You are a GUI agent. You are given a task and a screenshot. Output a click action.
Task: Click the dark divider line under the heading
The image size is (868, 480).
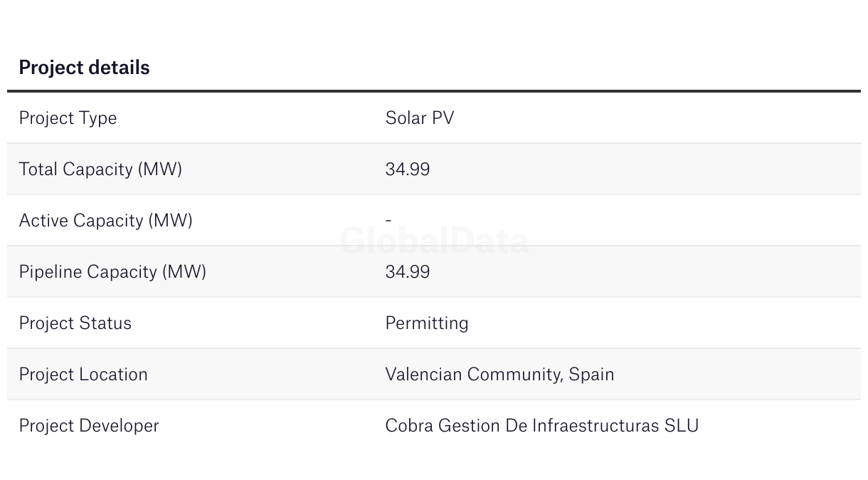pyautogui.click(x=434, y=91)
